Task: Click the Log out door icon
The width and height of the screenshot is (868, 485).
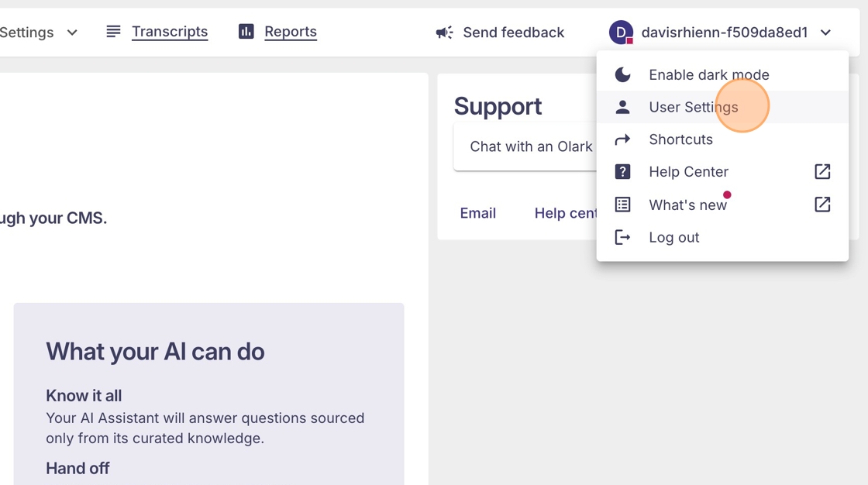Action: coord(622,237)
